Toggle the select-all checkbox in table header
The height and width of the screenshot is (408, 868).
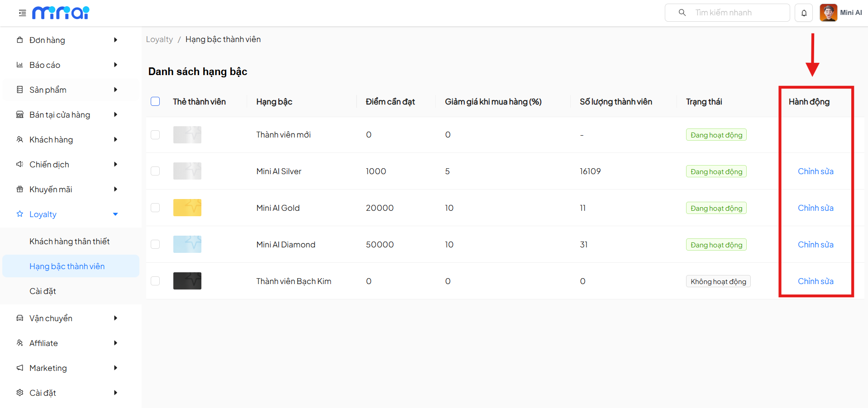coord(155,101)
